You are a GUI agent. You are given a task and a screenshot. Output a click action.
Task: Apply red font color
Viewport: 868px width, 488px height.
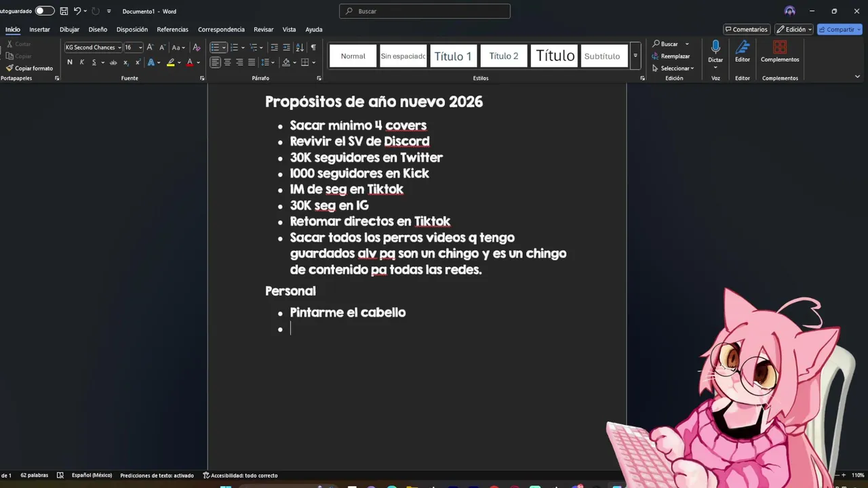coord(190,62)
